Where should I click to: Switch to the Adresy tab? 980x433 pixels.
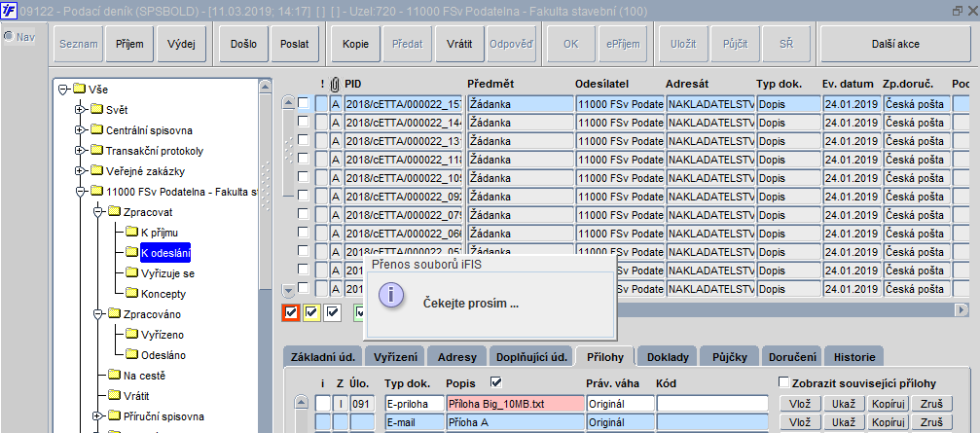456,357
